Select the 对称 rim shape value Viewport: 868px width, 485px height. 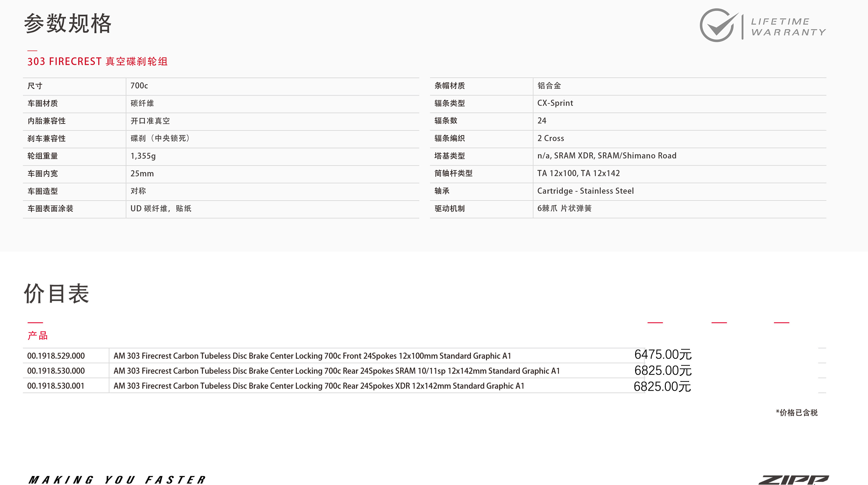pyautogui.click(x=138, y=191)
